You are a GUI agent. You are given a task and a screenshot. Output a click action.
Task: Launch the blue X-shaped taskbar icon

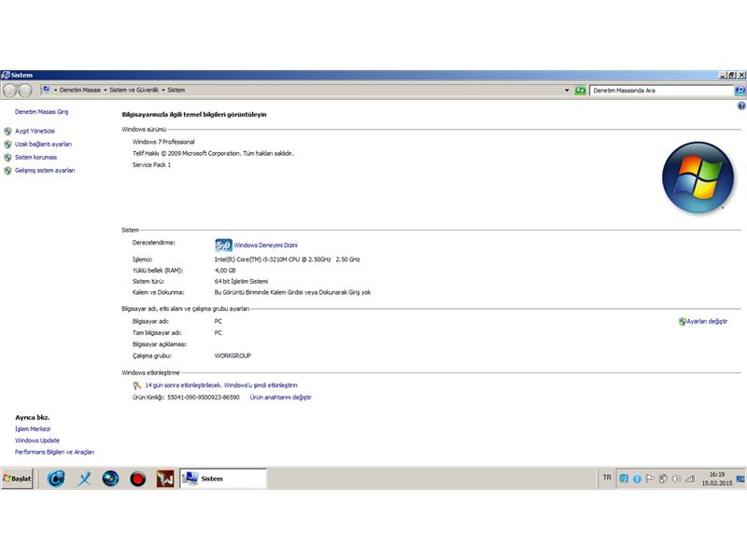click(x=84, y=479)
